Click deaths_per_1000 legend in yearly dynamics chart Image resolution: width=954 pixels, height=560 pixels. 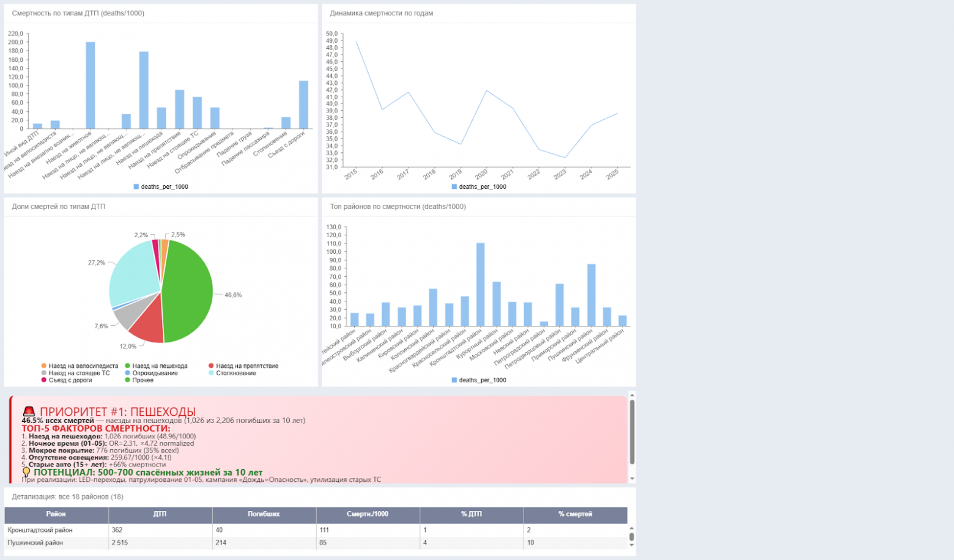(x=479, y=186)
